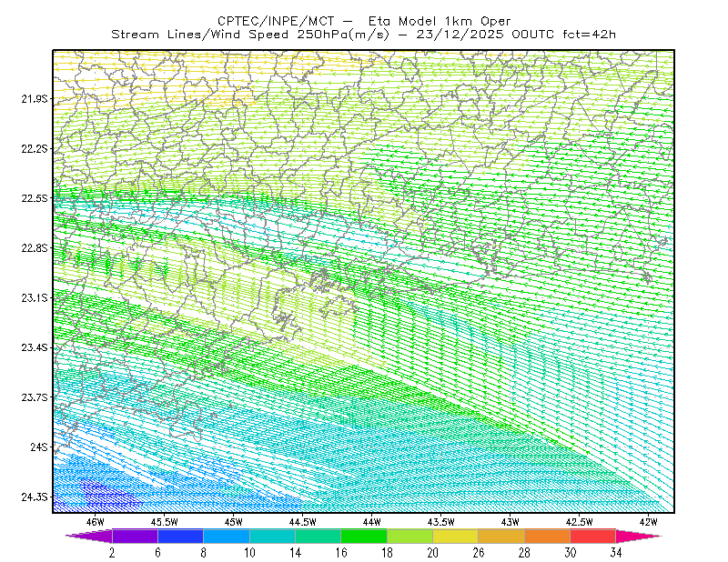Click the cyan swatch between 10 and 14

tap(272, 536)
